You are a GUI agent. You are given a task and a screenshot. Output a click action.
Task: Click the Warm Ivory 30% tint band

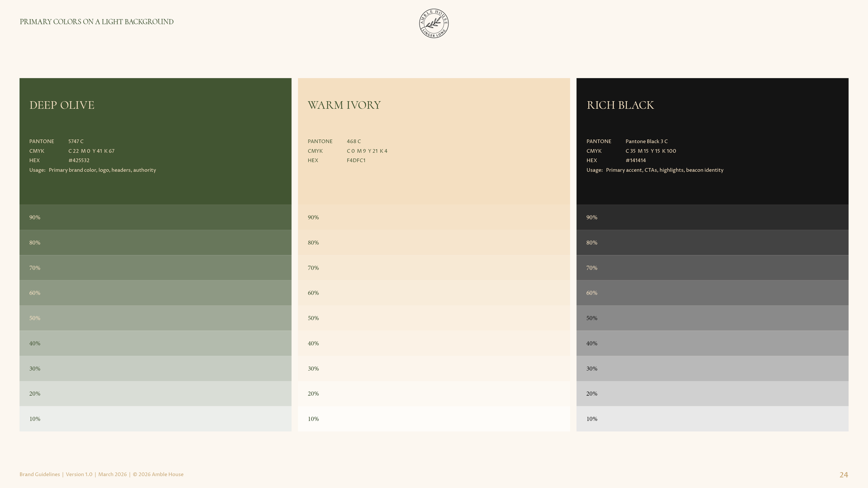434,369
